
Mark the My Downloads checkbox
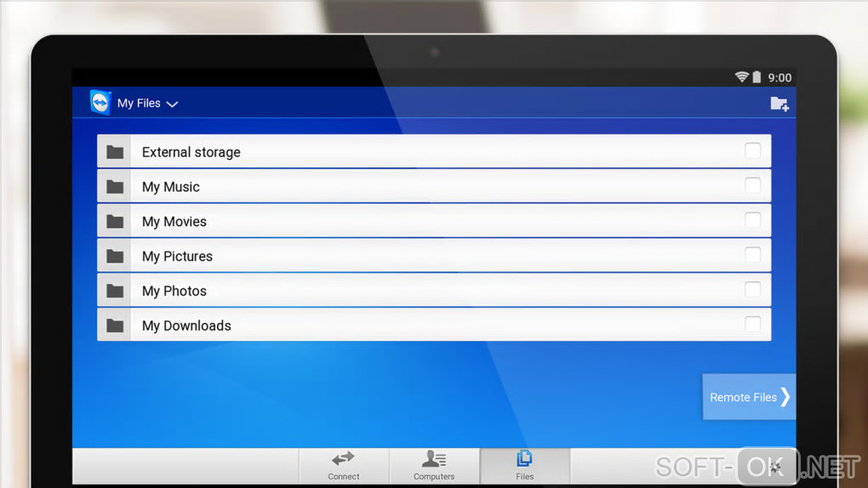click(x=752, y=324)
